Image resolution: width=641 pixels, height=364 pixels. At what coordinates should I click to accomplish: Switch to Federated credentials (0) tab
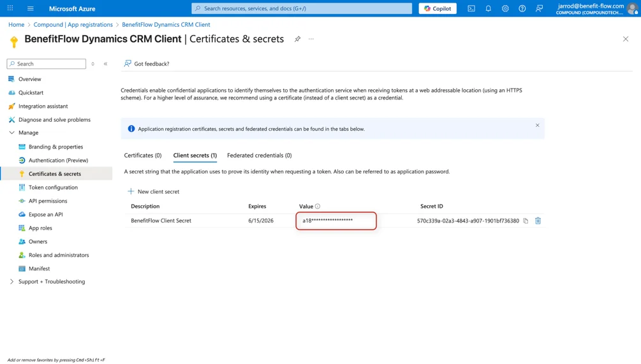tap(259, 156)
